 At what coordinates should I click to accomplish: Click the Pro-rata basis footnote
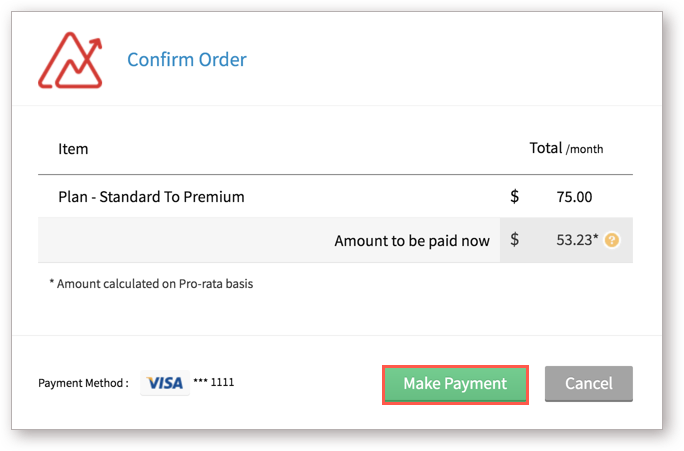[x=151, y=283]
